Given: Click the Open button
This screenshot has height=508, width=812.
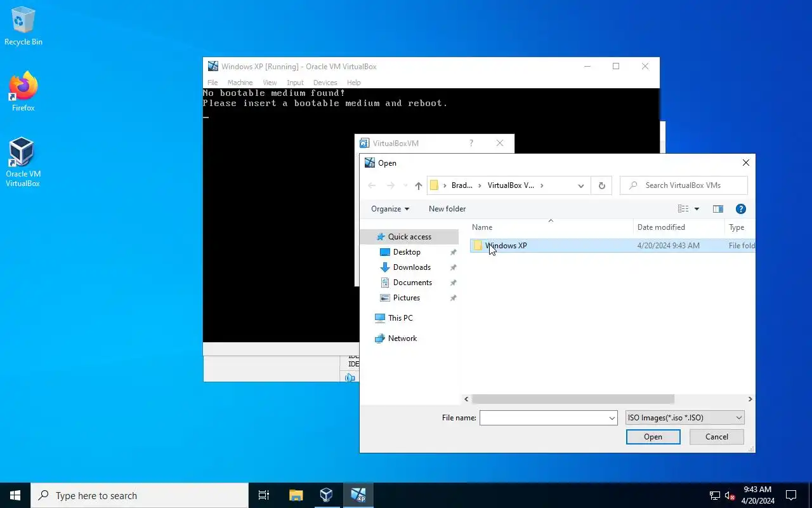Looking at the screenshot, I should pos(653,437).
